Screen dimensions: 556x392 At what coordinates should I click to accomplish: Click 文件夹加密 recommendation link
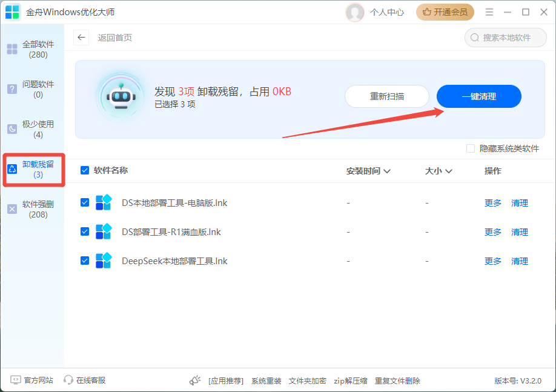click(x=308, y=380)
